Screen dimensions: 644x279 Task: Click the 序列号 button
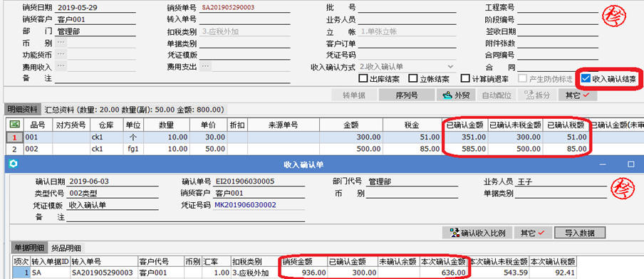pyautogui.click(x=407, y=95)
